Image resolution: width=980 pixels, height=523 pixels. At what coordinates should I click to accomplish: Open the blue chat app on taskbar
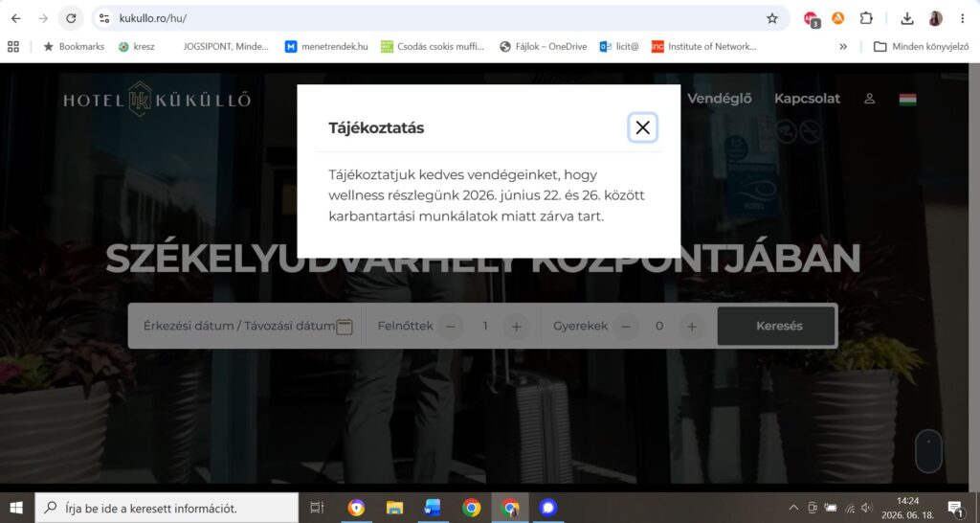tap(548, 508)
